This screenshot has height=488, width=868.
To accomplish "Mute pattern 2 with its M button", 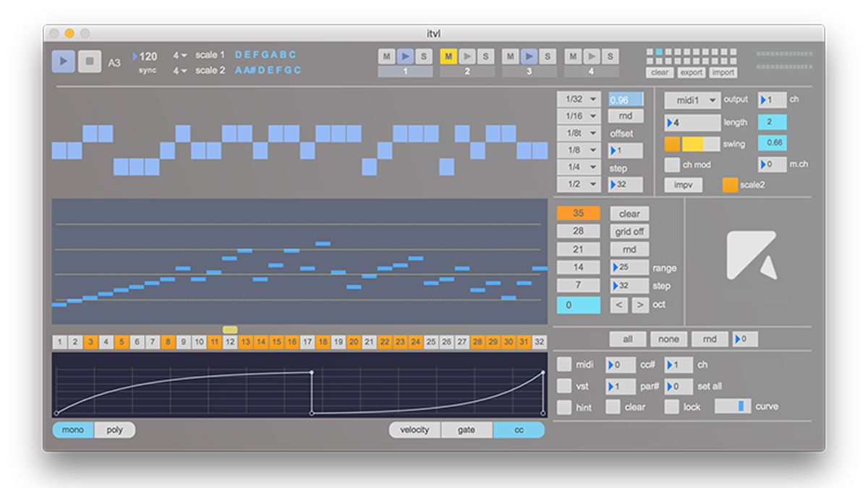I will (447, 56).
